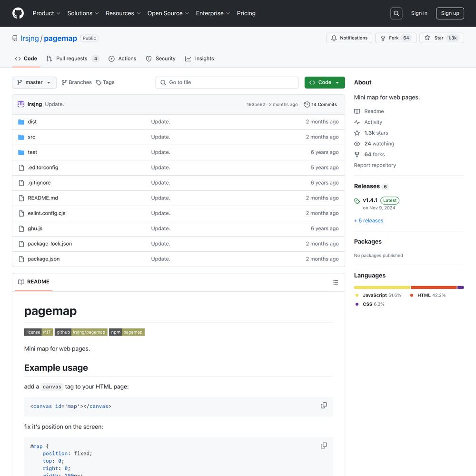Click the .editorconfig file icon
The height and width of the screenshot is (476, 476).
click(21, 168)
